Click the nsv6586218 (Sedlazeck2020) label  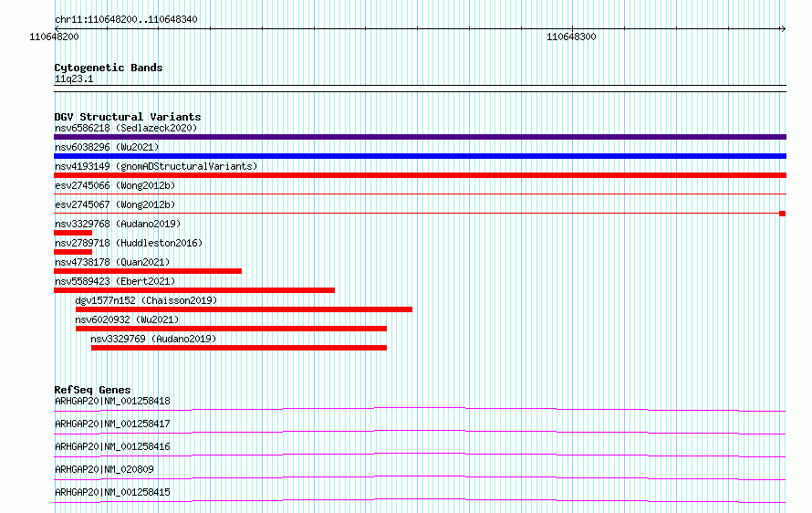tap(126, 128)
